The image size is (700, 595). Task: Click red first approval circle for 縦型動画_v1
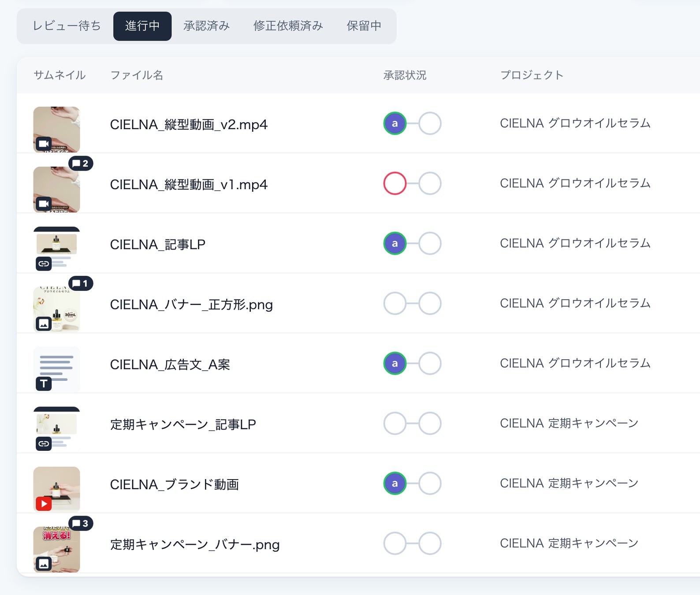coord(395,183)
